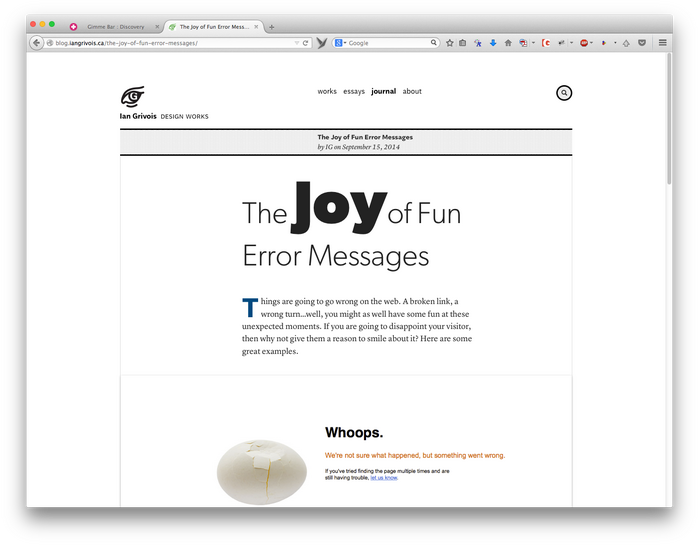Visit the about navigation link
The height and width of the screenshot is (545, 699).
click(412, 91)
